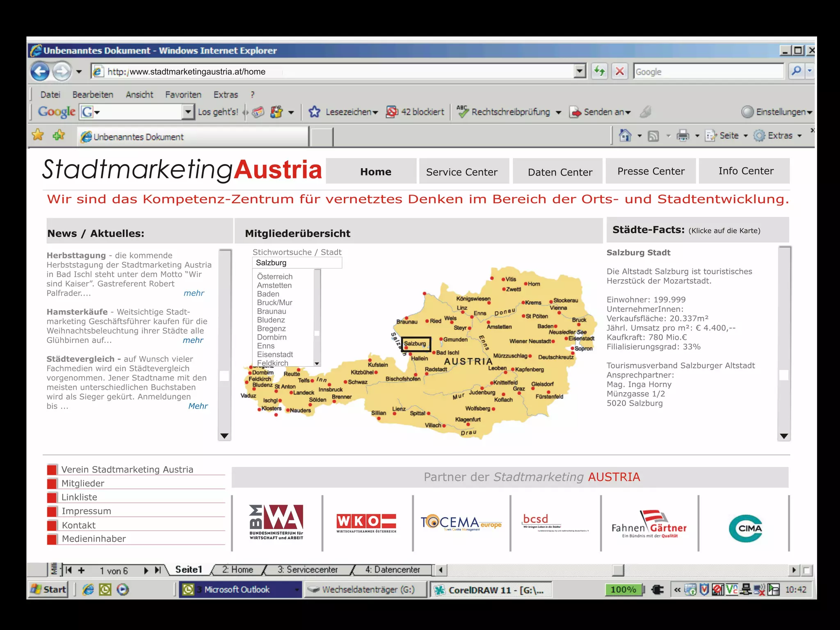The image size is (840, 630).
Task: Click the RSS feeds icon
Action: click(653, 136)
